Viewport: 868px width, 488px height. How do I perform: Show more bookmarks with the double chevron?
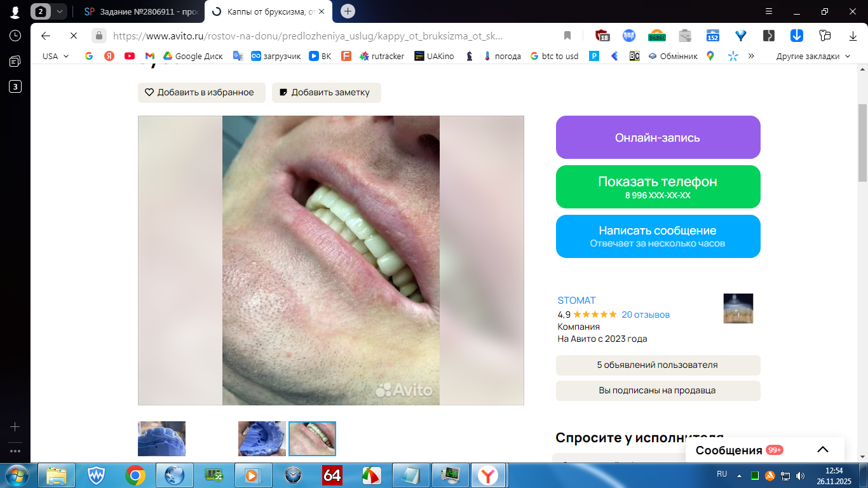751,56
